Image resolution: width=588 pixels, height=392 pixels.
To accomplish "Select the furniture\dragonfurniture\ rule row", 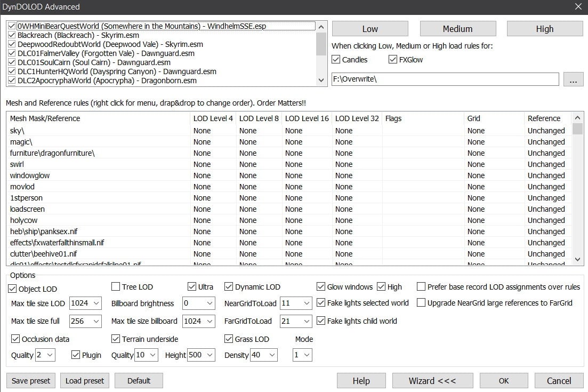I will (289, 153).
